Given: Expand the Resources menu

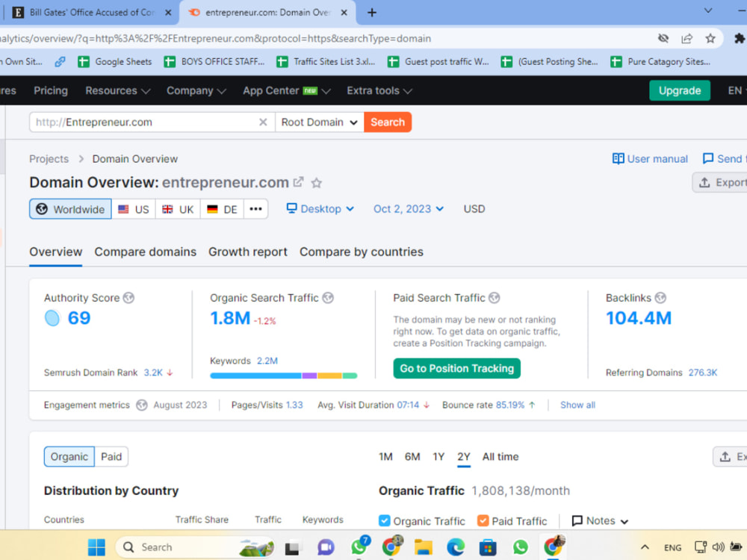Looking at the screenshot, I should click(x=118, y=90).
